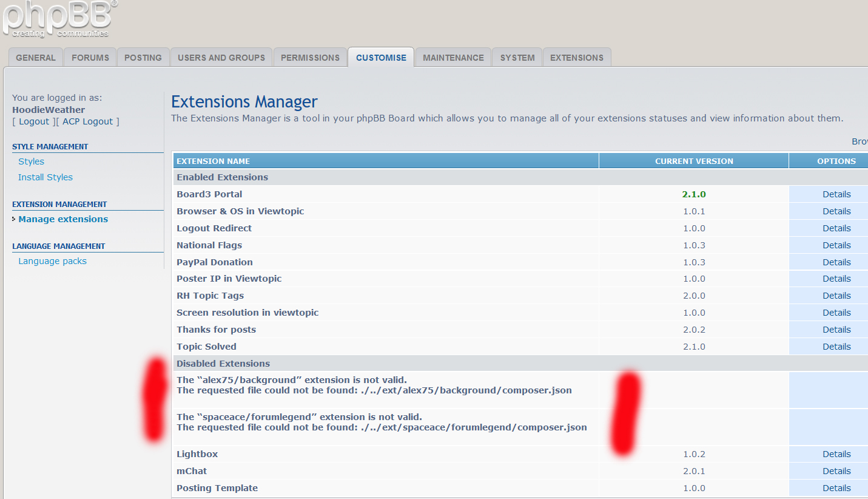Screen dimensions: 868x499
Task: Click the Enabled Extensions section row
Action: pyautogui.click(x=520, y=177)
